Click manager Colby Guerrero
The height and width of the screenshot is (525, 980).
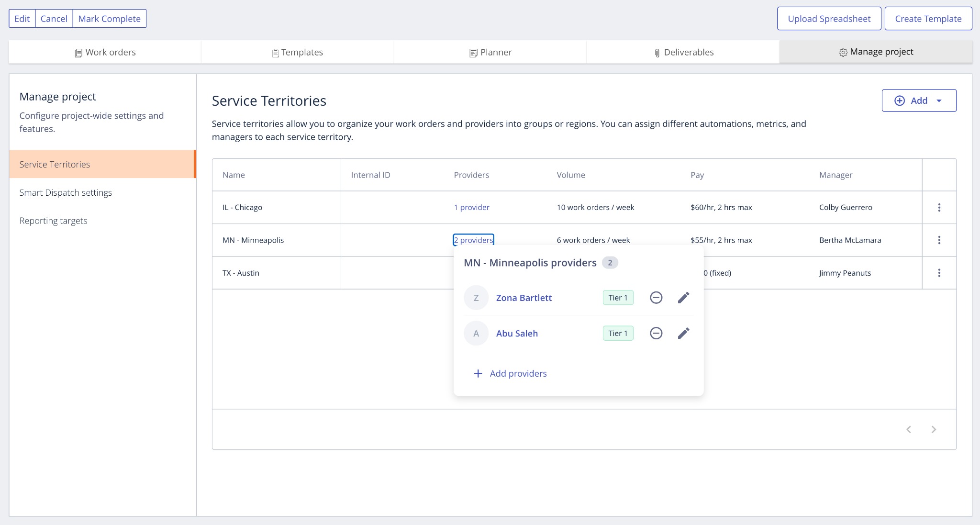point(846,207)
